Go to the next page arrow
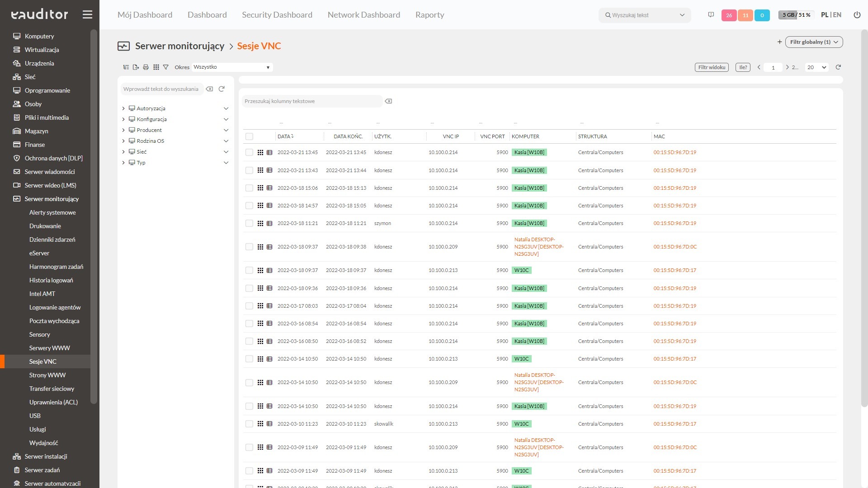The height and width of the screenshot is (488, 868). [x=787, y=67]
